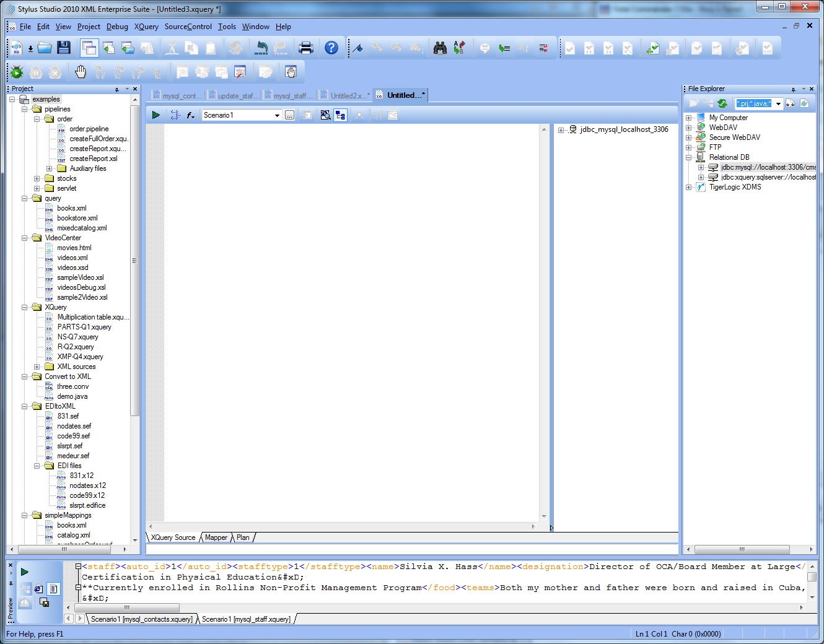Open books.xml under the query folder
Viewport: 824px width, 644px height.
71,208
